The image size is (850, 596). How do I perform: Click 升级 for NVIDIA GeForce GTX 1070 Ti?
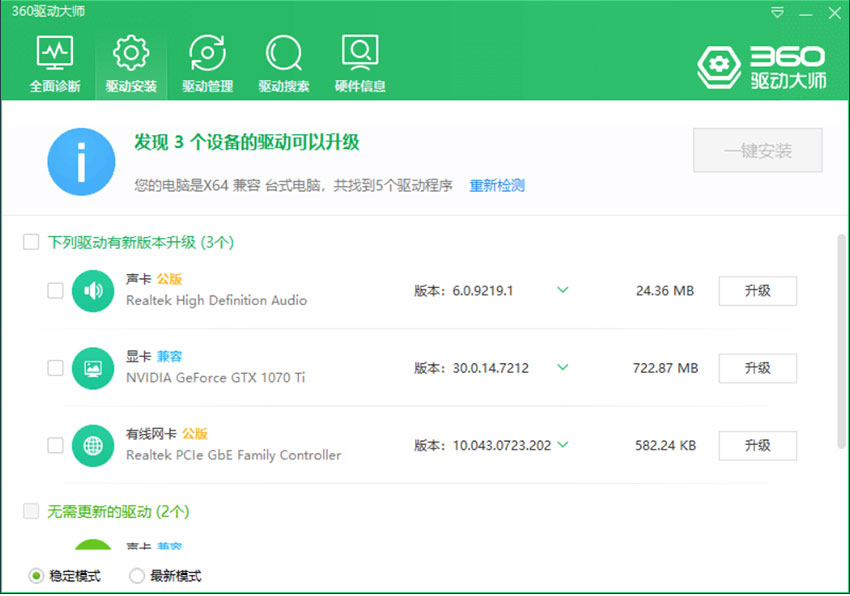coord(757,368)
